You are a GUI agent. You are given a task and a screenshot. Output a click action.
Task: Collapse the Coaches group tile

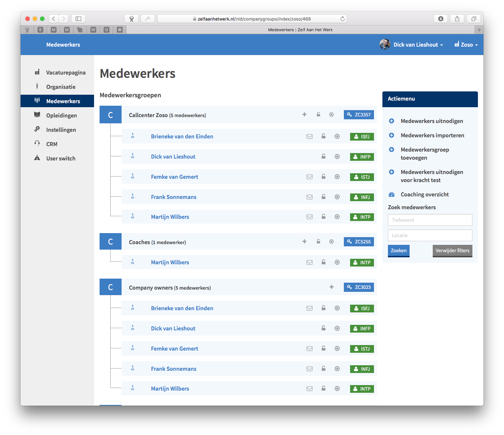pos(111,242)
